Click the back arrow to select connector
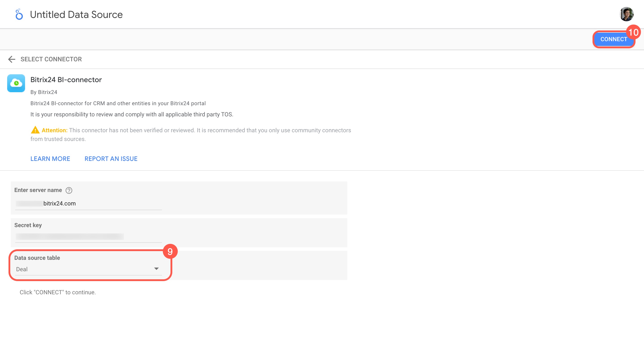 point(11,59)
